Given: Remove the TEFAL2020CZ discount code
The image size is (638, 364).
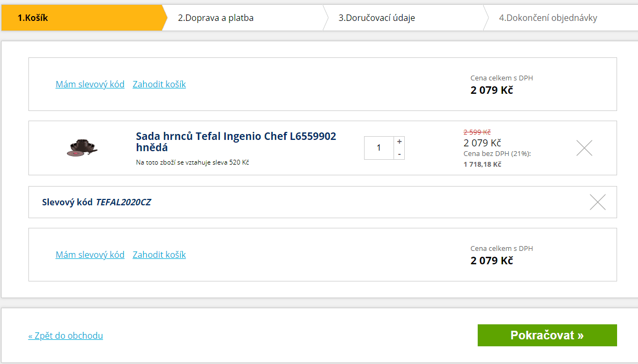Looking at the screenshot, I should 597,202.
